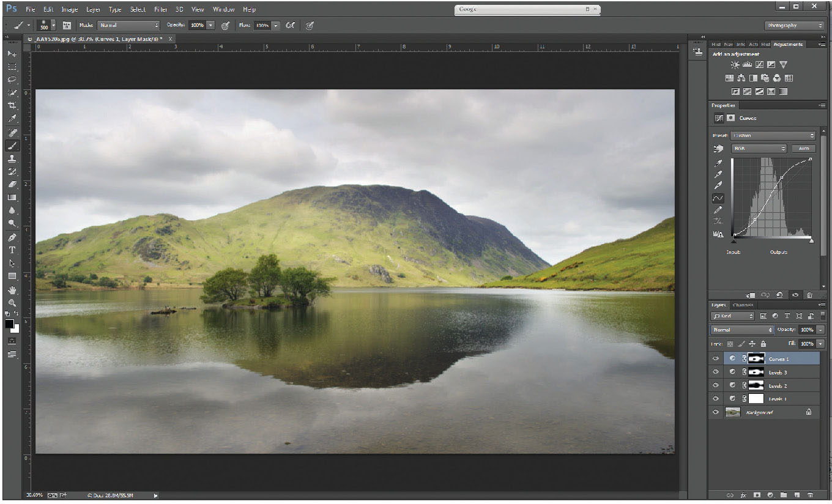Viewport: 832px width, 504px height.
Task: Select the Levels 2 layer name
Action: tap(778, 386)
